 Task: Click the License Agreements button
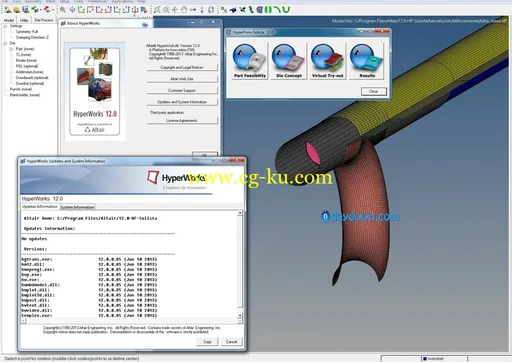(x=182, y=120)
